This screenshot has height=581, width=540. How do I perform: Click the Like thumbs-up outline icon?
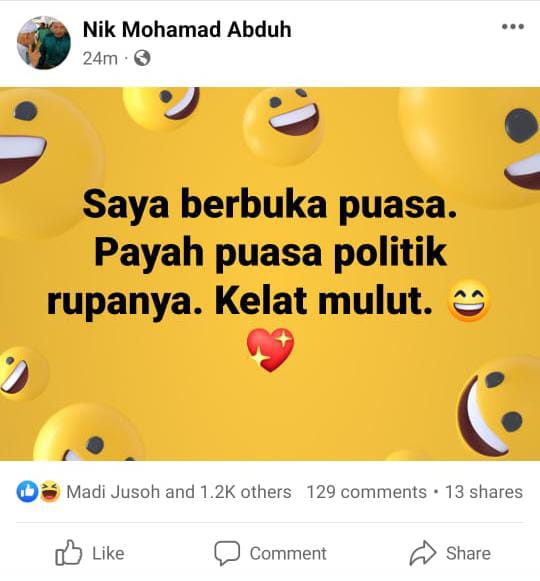(69, 553)
